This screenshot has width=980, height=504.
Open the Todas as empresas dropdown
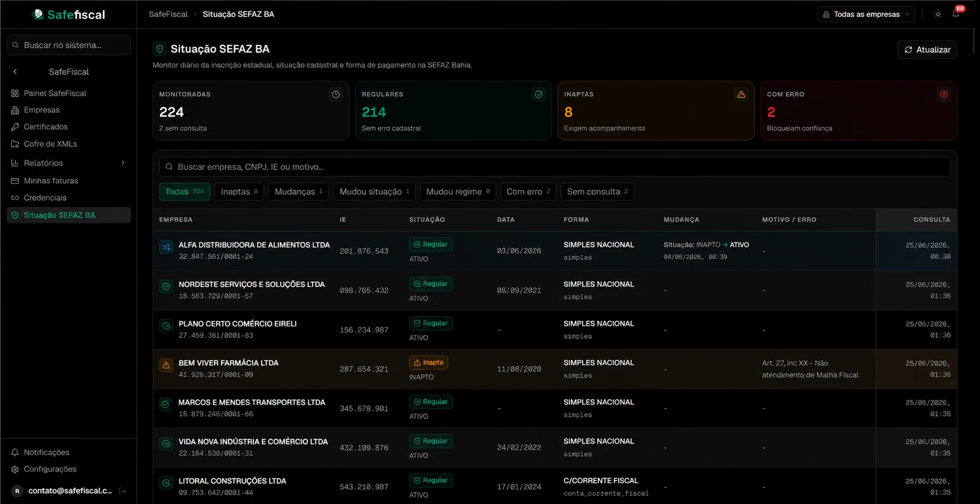[866, 15]
